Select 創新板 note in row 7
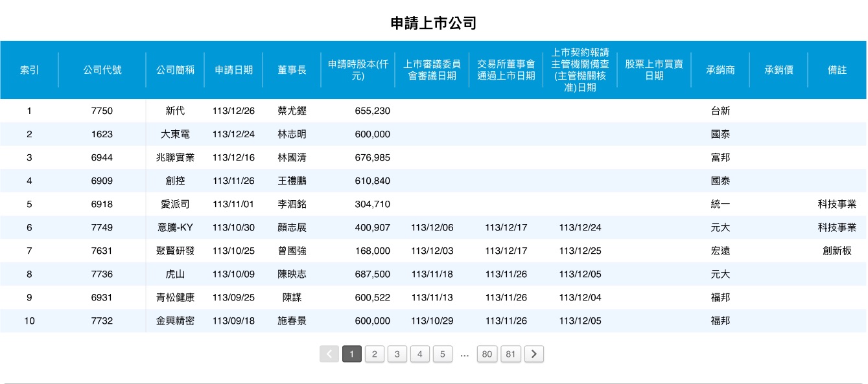 (x=837, y=251)
